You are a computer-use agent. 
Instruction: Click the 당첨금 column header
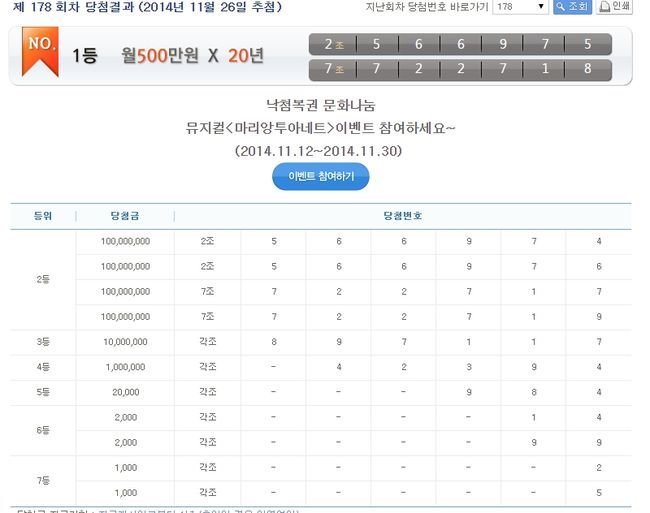point(126,216)
